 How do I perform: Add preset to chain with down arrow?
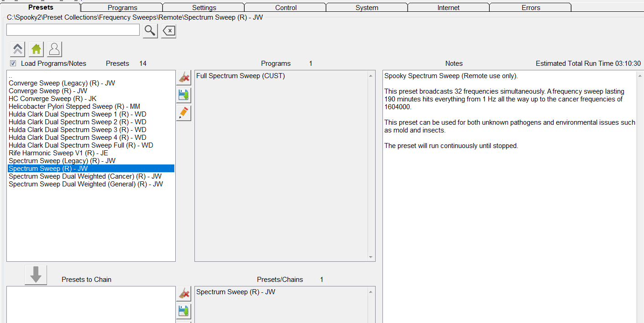(36, 275)
